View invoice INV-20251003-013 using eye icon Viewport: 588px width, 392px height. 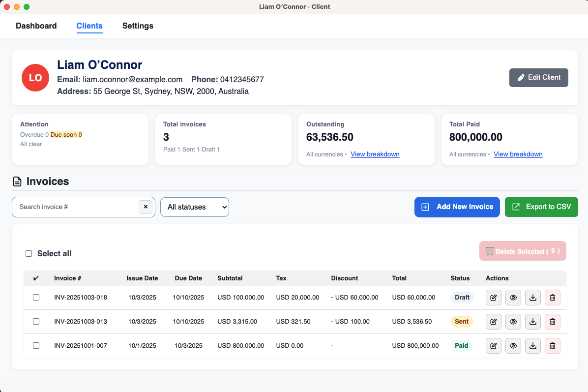tap(513, 322)
